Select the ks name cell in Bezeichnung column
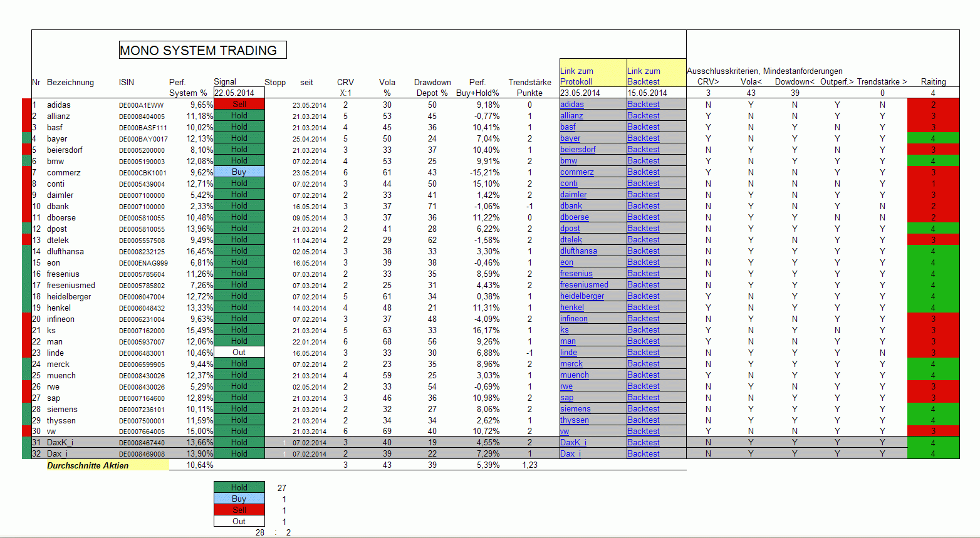Image resolution: width=980 pixels, height=538 pixels. coord(51,330)
